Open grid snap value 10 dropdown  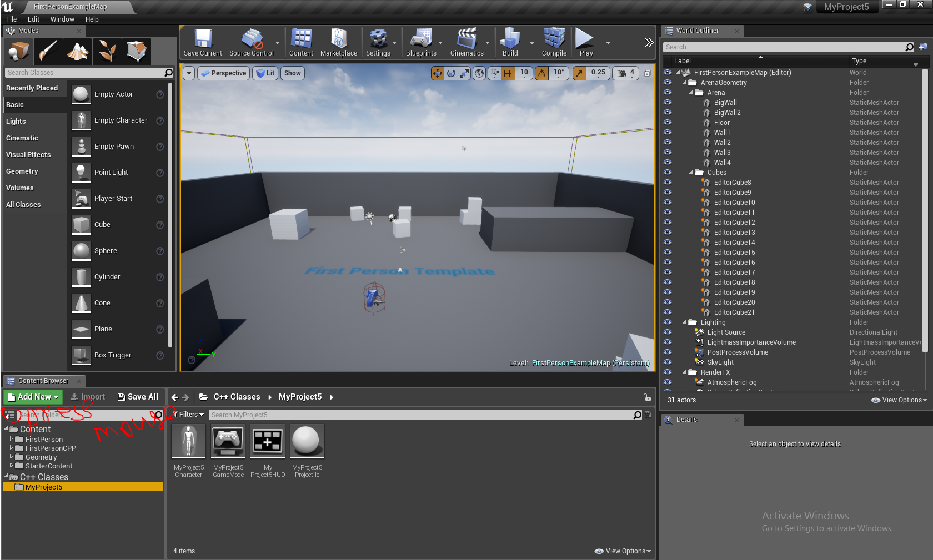click(524, 73)
